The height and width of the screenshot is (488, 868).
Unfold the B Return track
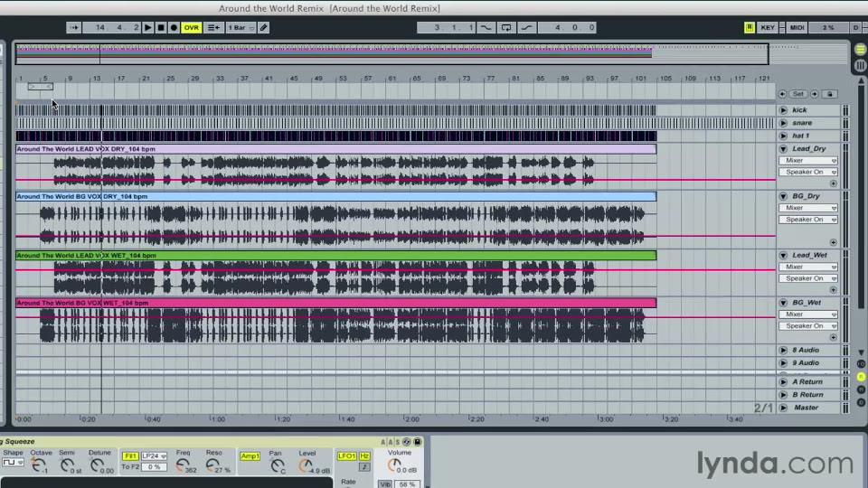pyautogui.click(x=783, y=395)
